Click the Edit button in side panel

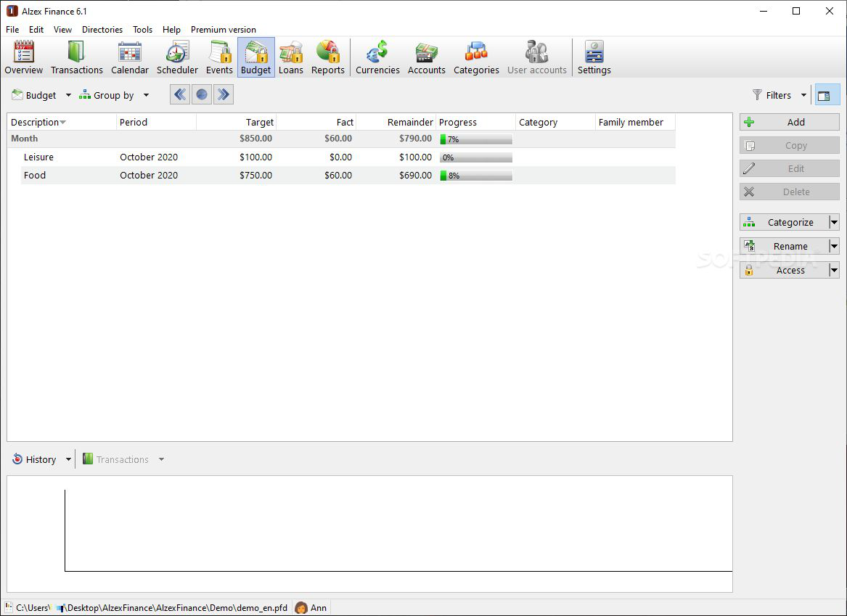tap(789, 168)
